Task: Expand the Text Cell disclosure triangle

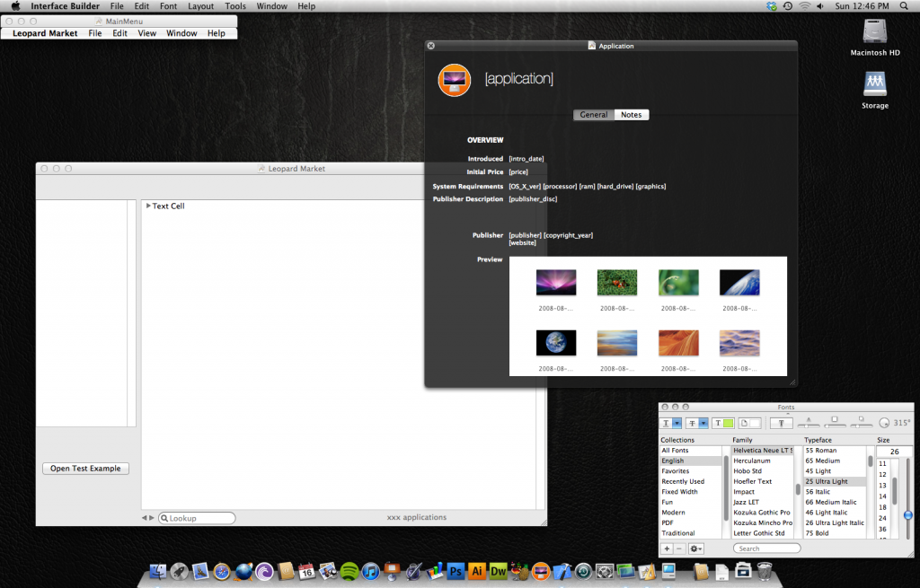Action: click(148, 206)
